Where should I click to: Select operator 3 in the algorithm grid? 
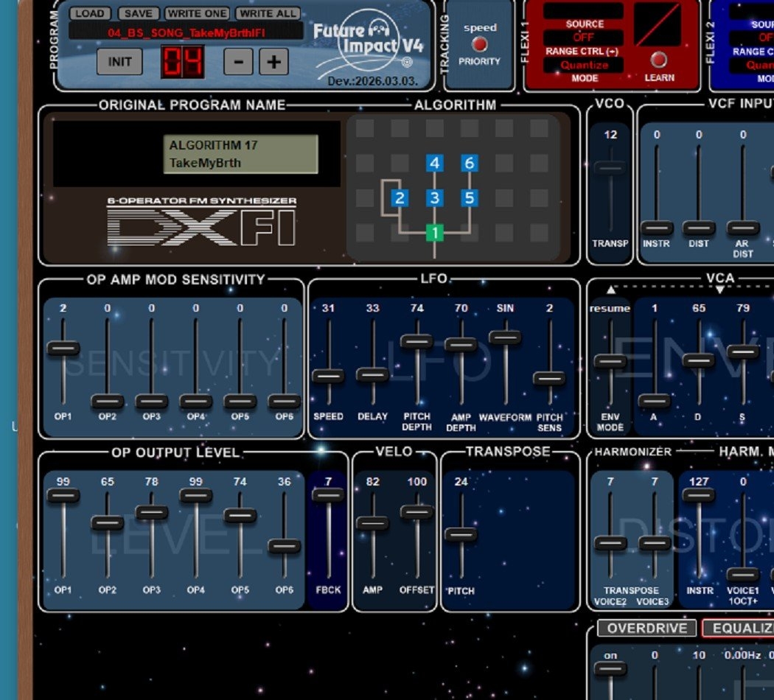coord(435,197)
